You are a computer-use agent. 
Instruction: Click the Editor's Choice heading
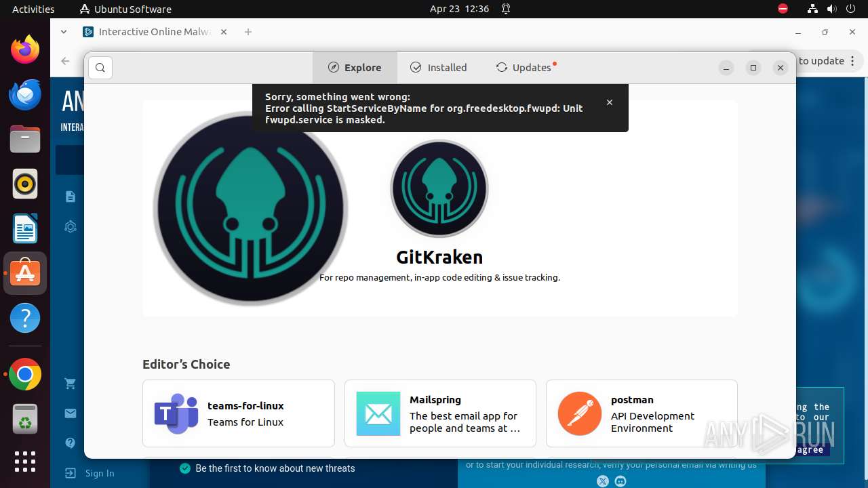(x=186, y=364)
